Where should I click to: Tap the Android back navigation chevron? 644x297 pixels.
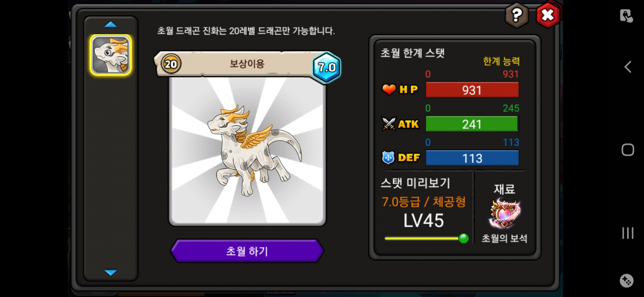point(627,67)
